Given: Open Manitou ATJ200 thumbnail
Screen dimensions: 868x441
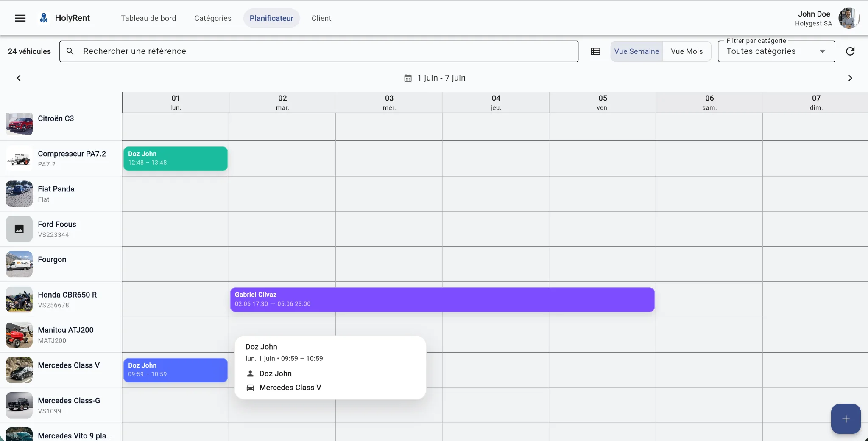Looking at the screenshot, I should 19,334.
